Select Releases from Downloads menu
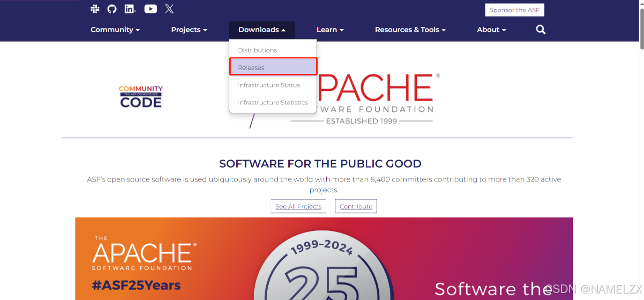The height and width of the screenshot is (300, 644). coord(273,67)
